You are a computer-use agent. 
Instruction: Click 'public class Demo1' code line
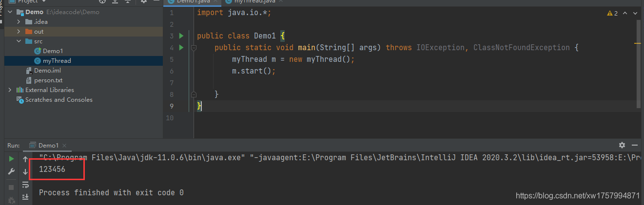tap(240, 36)
